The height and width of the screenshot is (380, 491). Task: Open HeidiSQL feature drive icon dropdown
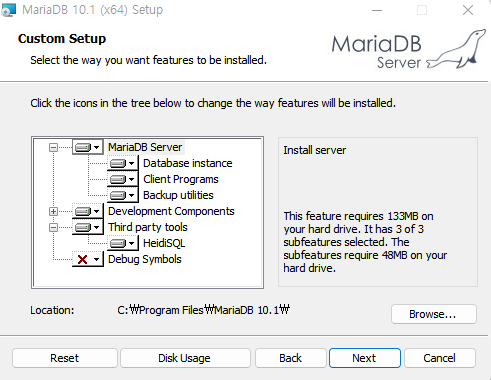tap(122, 243)
